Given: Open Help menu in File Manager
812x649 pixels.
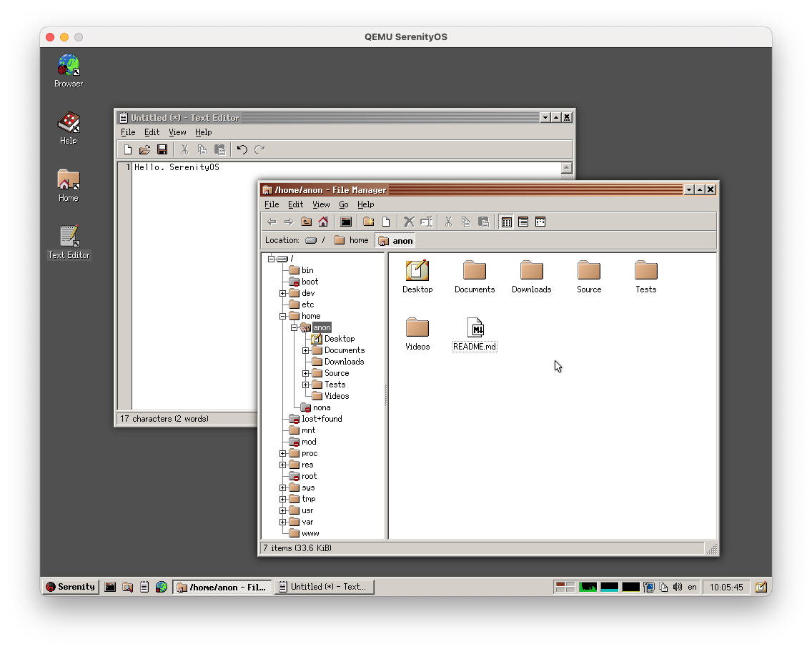Looking at the screenshot, I should (365, 204).
